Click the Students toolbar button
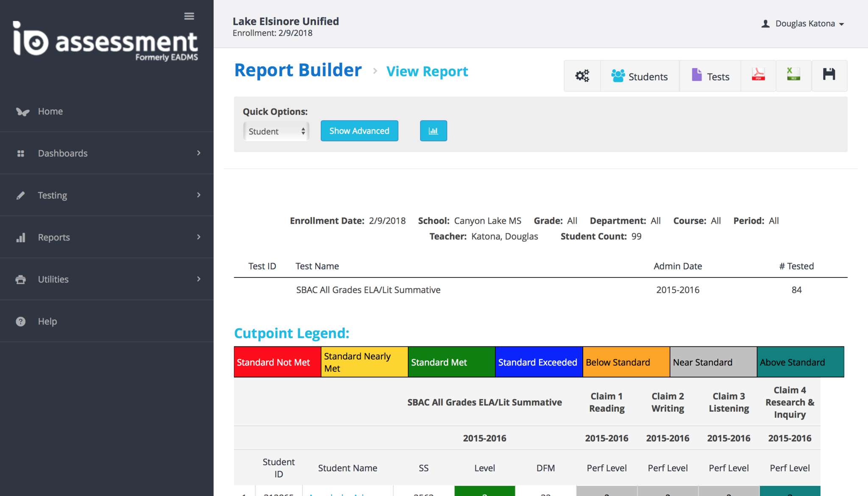The height and width of the screenshot is (496, 868). point(640,76)
